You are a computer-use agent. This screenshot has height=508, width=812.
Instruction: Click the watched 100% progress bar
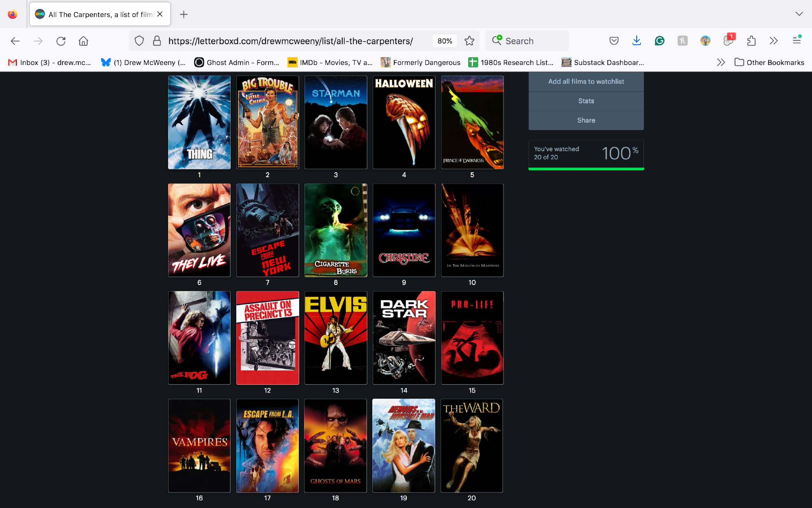586,169
